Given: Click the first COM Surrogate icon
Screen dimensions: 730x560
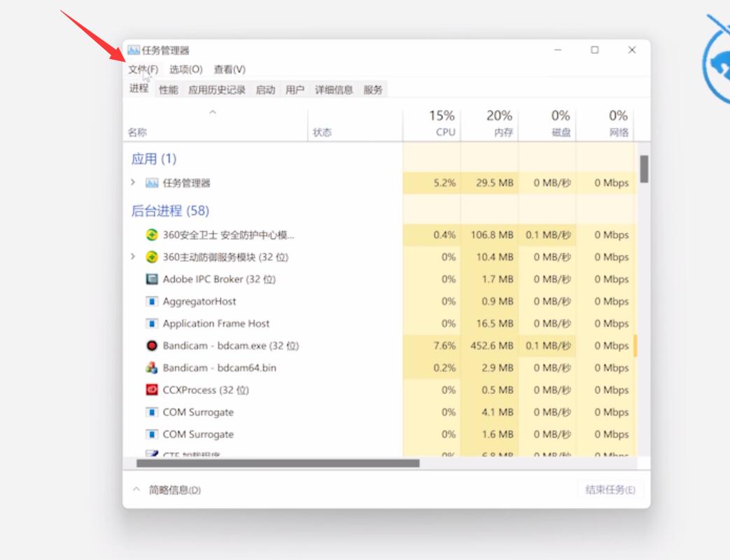Looking at the screenshot, I should 152,412.
